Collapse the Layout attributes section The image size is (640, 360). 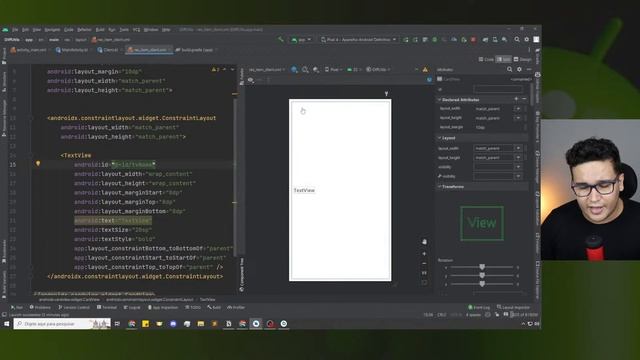click(x=440, y=138)
